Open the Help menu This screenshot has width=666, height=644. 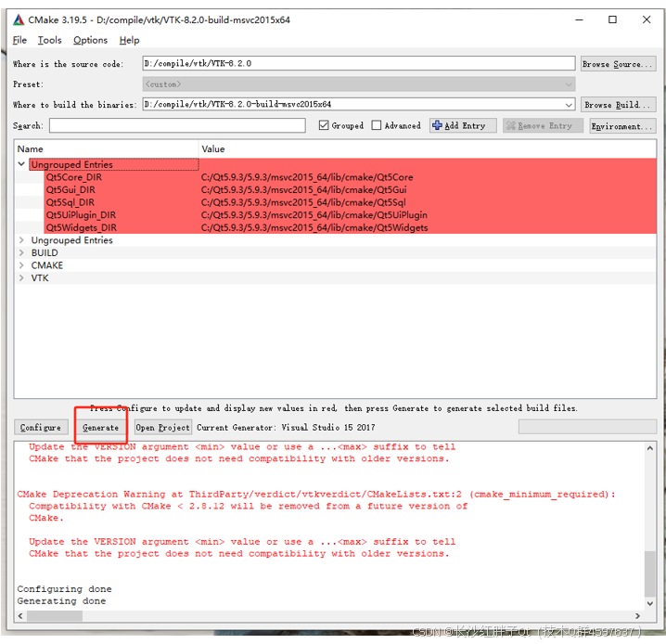129,40
